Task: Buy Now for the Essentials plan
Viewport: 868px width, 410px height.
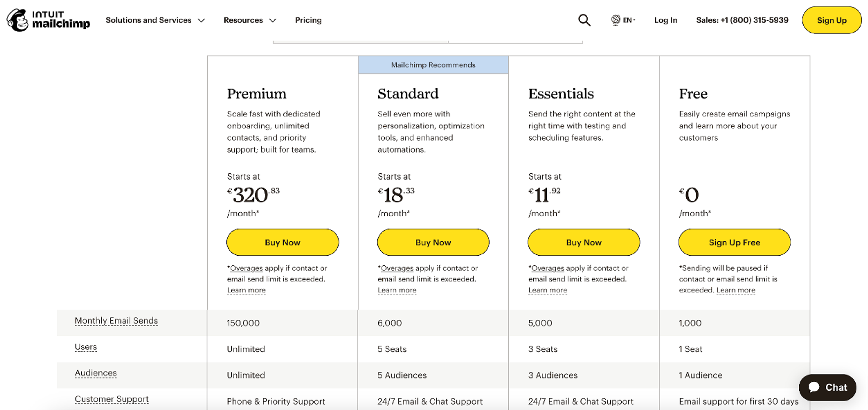Action: click(584, 242)
